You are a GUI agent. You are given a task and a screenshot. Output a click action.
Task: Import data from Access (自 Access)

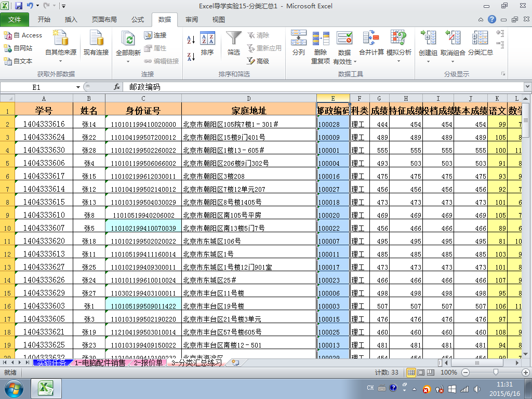pyautogui.click(x=23, y=35)
